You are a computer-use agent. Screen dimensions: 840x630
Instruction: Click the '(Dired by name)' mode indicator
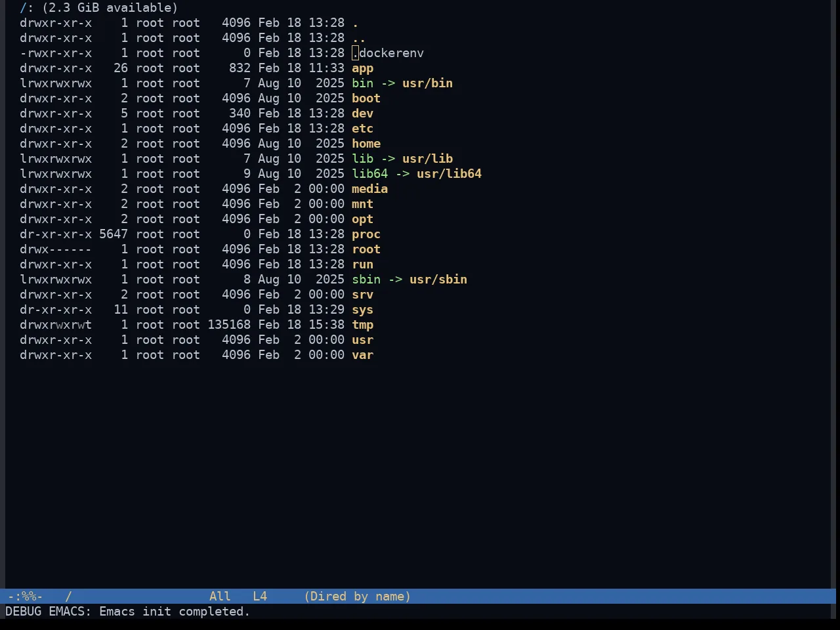point(358,597)
